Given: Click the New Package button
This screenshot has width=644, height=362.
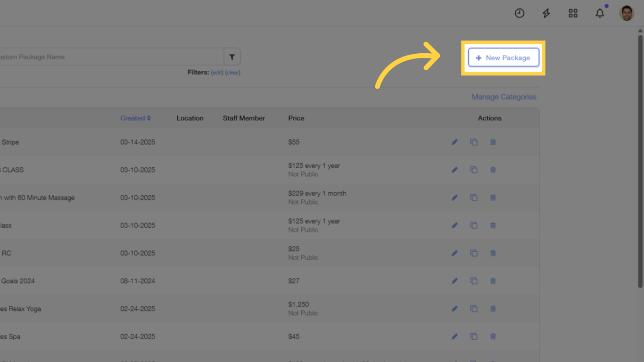Looking at the screenshot, I should tap(504, 58).
